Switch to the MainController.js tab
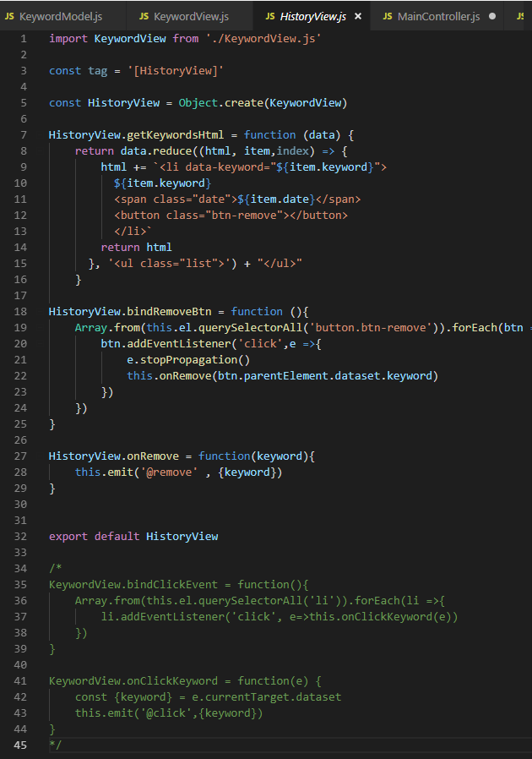The height and width of the screenshot is (759, 532). click(437, 16)
